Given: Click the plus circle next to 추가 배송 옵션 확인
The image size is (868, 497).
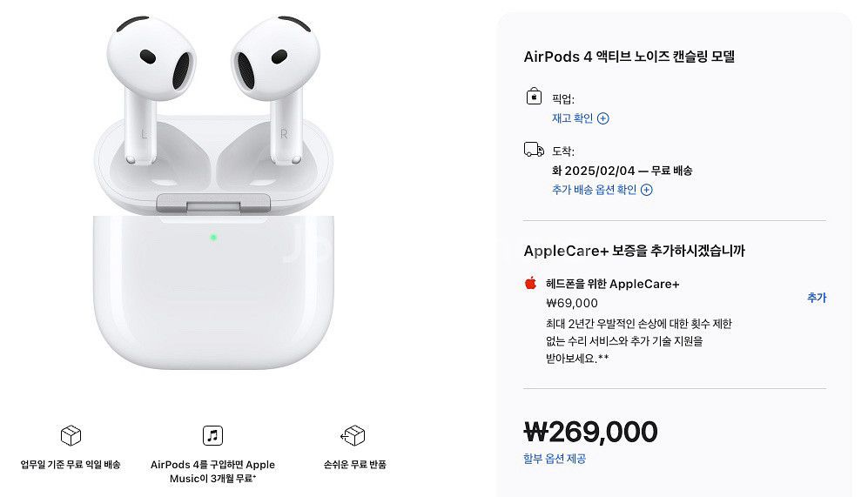Looking at the screenshot, I should (x=647, y=190).
